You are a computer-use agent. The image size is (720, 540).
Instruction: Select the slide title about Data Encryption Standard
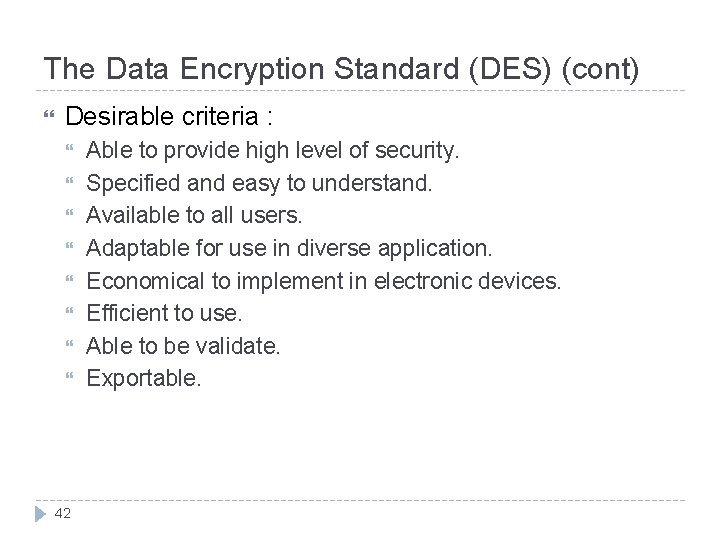point(341,68)
